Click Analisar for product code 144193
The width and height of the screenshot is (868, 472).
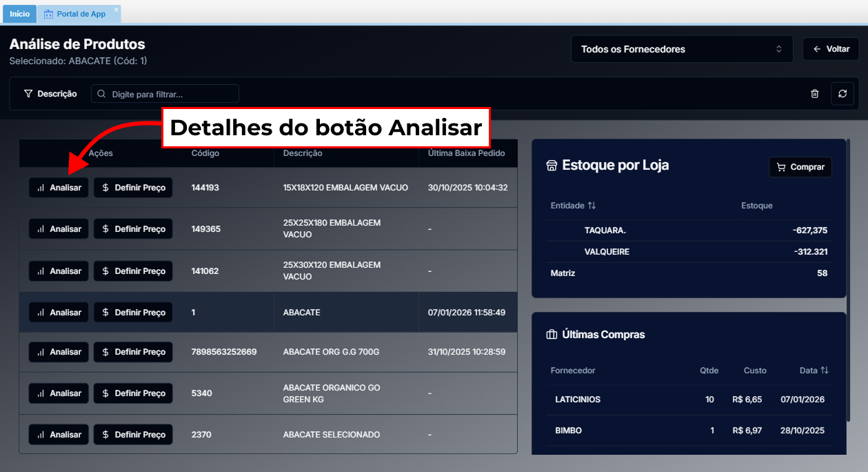pyautogui.click(x=59, y=188)
